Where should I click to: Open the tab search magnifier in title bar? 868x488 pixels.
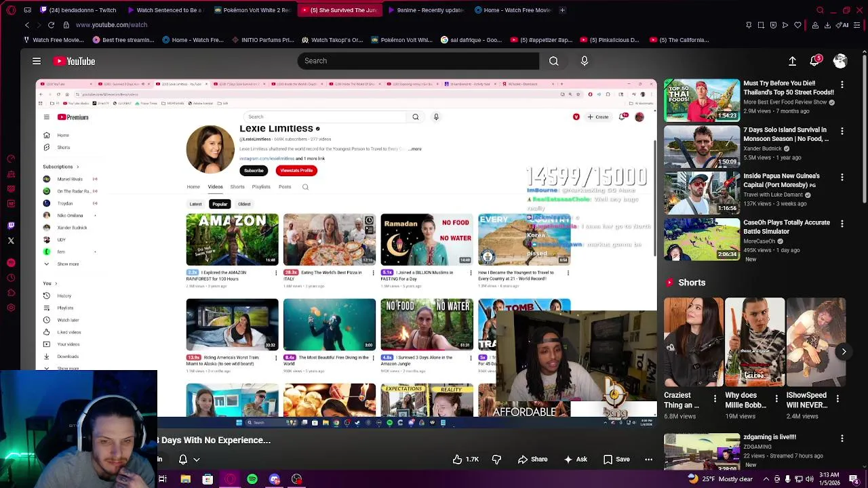click(820, 10)
